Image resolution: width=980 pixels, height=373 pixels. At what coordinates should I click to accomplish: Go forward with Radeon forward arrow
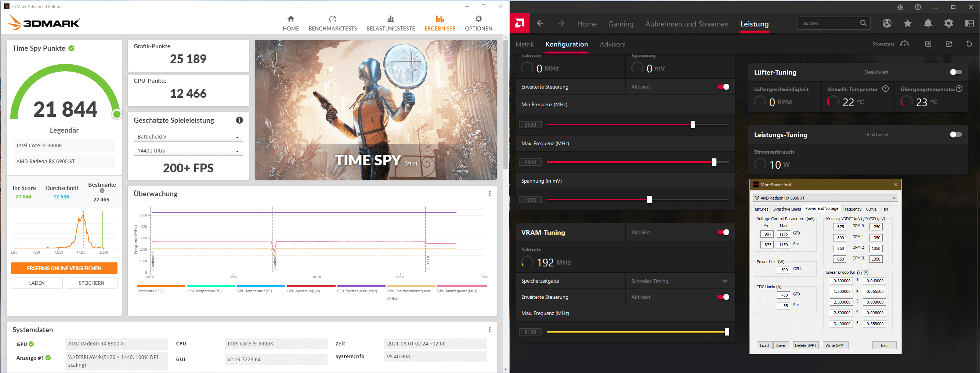coord(561,24)
